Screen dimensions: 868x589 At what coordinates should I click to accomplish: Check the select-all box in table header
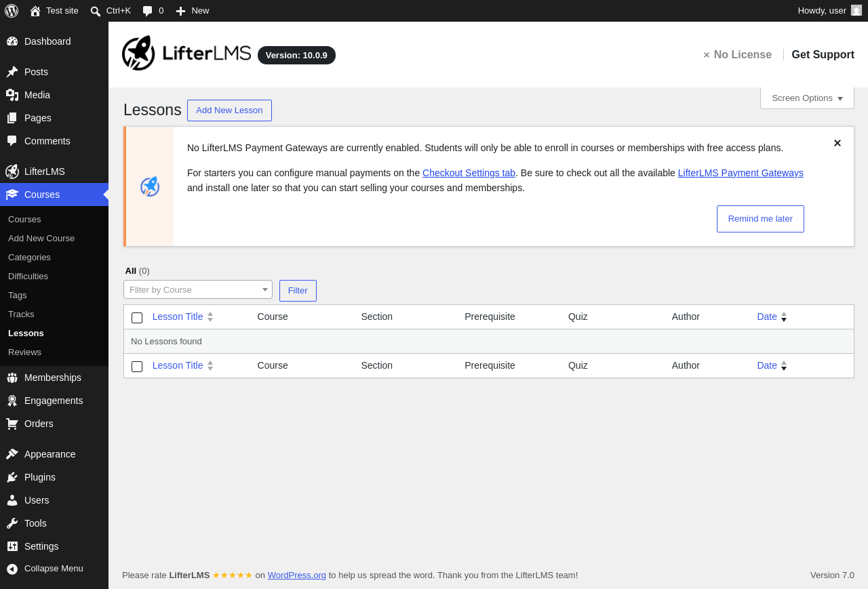(x=137, y=317)
